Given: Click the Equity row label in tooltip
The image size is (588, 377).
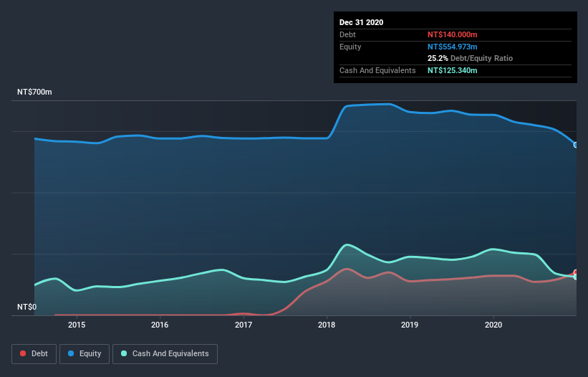Looking at the screenshot, I should [350, 47].
